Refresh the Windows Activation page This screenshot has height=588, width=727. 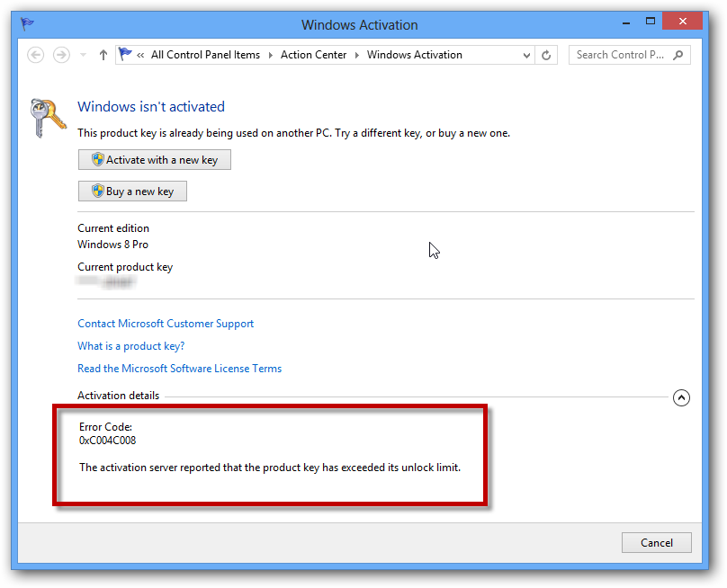click(x=546, y=55)
